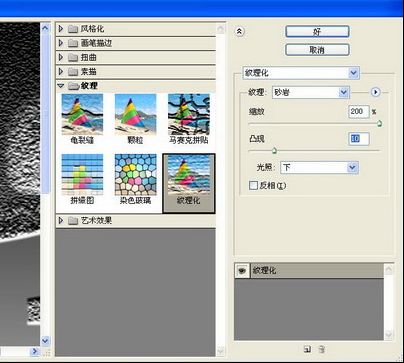404x363 pixels.
Task: Expand the 风格化 filter folder
Action: (61, 29)
